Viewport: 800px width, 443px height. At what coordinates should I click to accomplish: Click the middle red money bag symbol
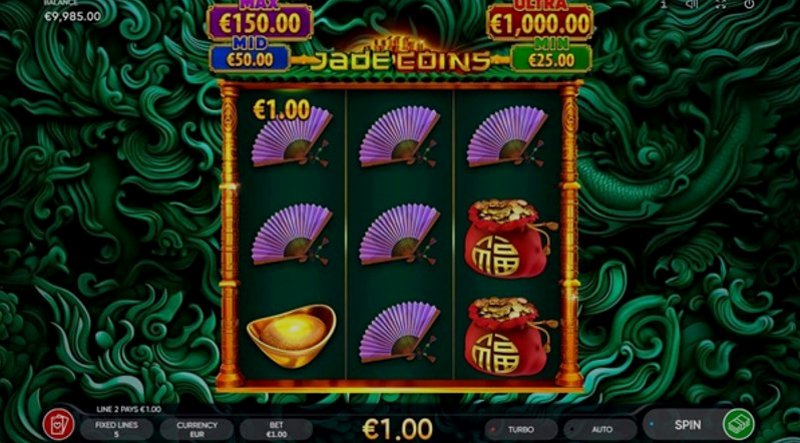tap(508, 238)
